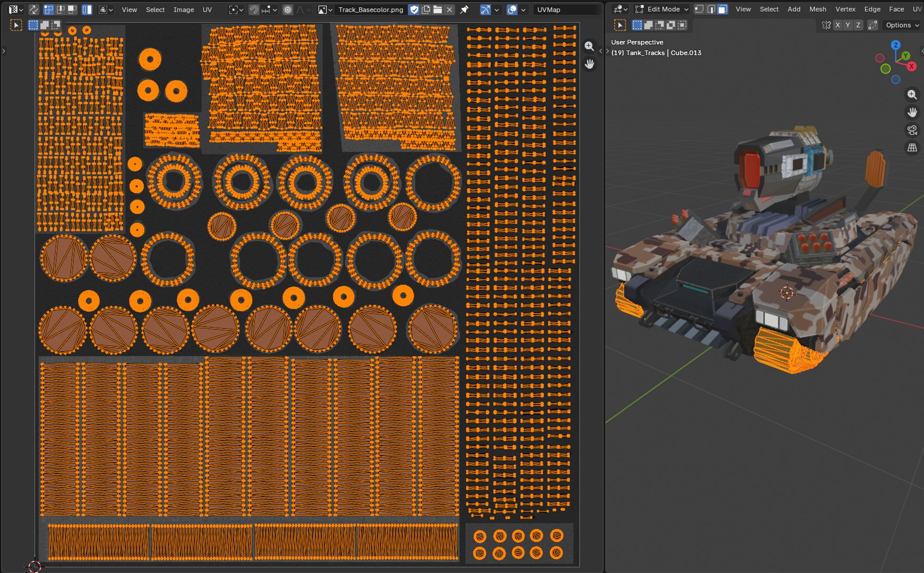Open the sticky selection mode dropdown

coord(106,10)
